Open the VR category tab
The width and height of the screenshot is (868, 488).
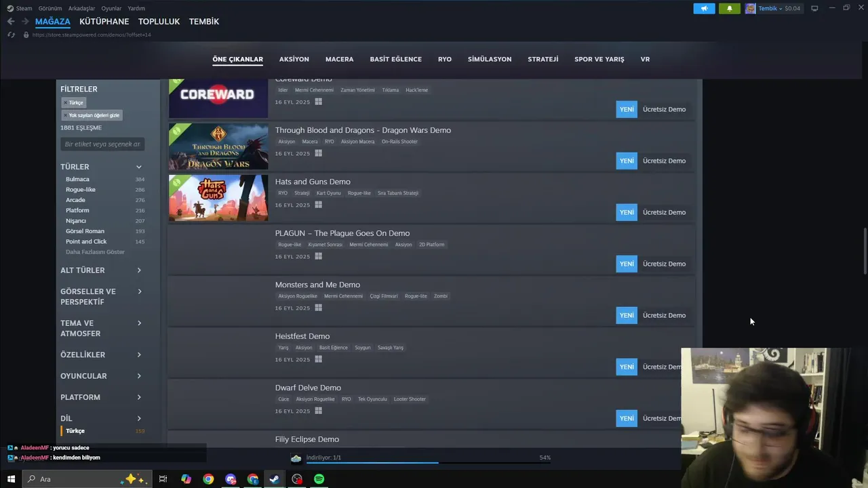pos(645,59)
